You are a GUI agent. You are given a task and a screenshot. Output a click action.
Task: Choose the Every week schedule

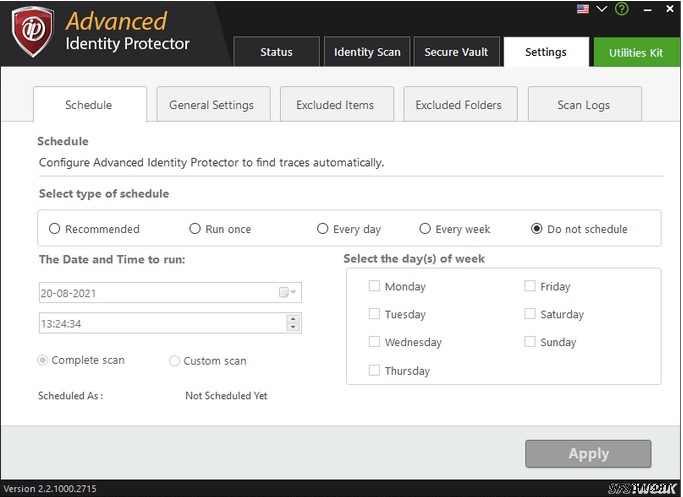tap(425, 229)
